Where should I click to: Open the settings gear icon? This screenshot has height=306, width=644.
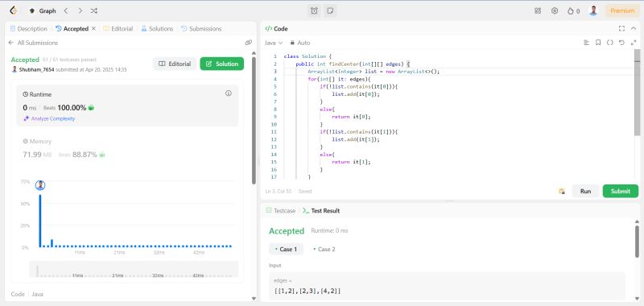(555, 11)
